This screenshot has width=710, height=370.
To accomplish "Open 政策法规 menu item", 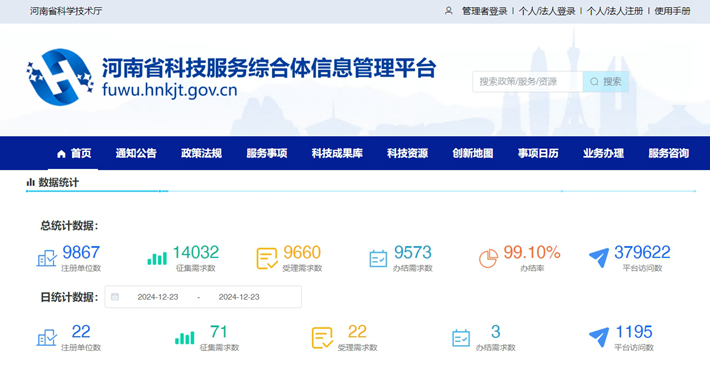I will point(201,154).
